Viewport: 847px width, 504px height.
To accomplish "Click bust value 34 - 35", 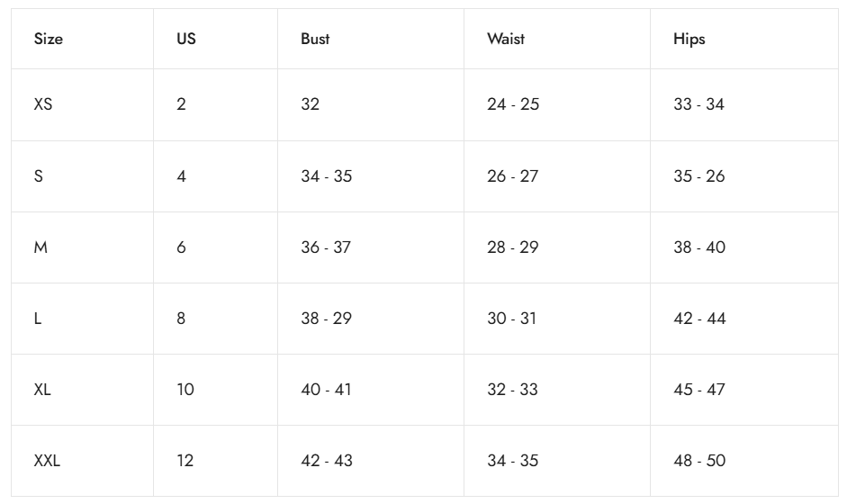I will tap(326, 176).
